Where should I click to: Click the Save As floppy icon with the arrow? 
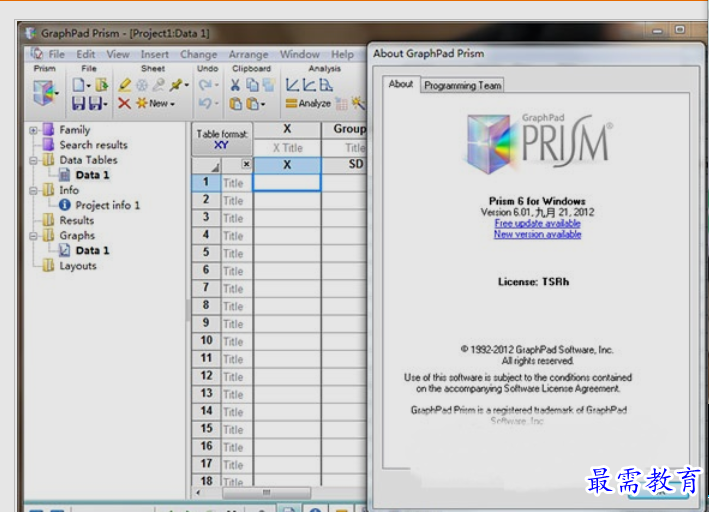click(x=95, y=104)
